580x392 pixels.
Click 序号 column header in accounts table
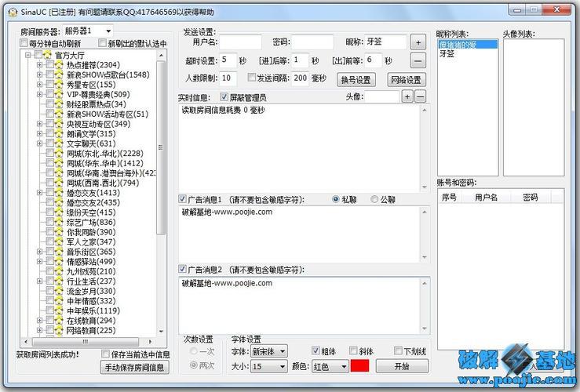tap(449, 198)
